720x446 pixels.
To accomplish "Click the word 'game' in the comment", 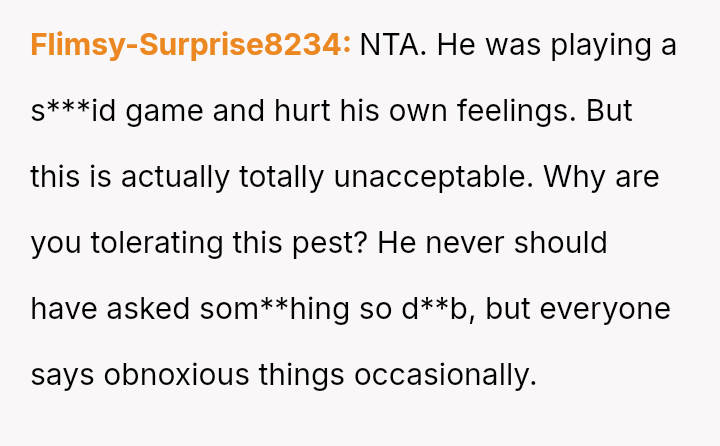I will tap(164, 113).
